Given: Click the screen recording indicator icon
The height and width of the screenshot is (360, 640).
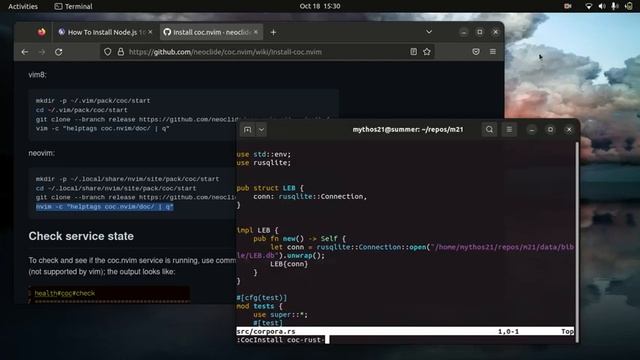Looking at the screenshot, I should coord(567,6).
